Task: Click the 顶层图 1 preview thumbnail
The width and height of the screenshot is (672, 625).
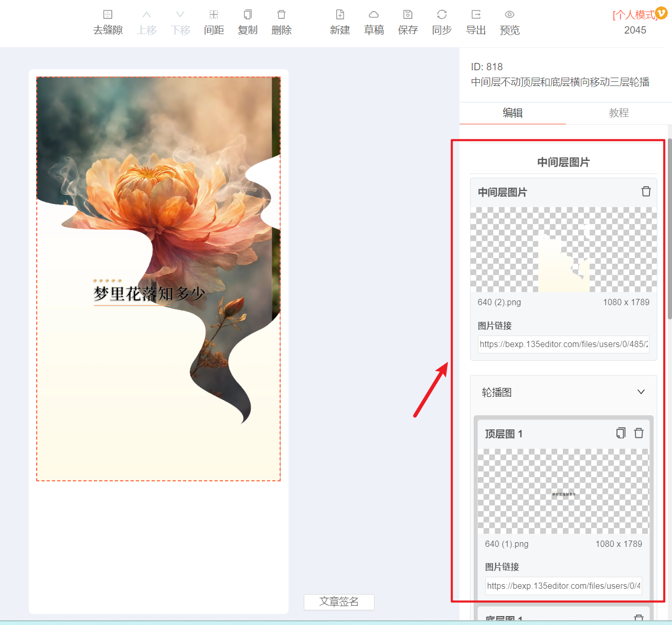Action: click(563, 491)
